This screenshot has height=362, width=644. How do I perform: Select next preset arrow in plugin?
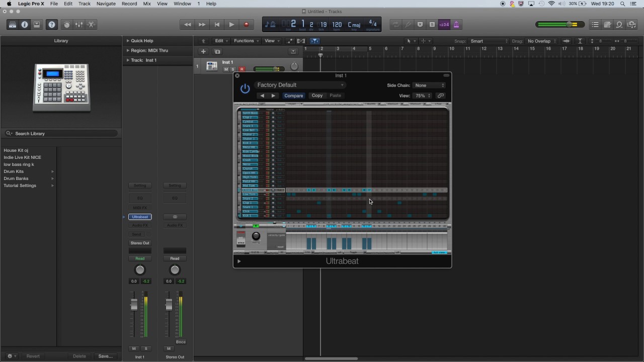point(273,96)
